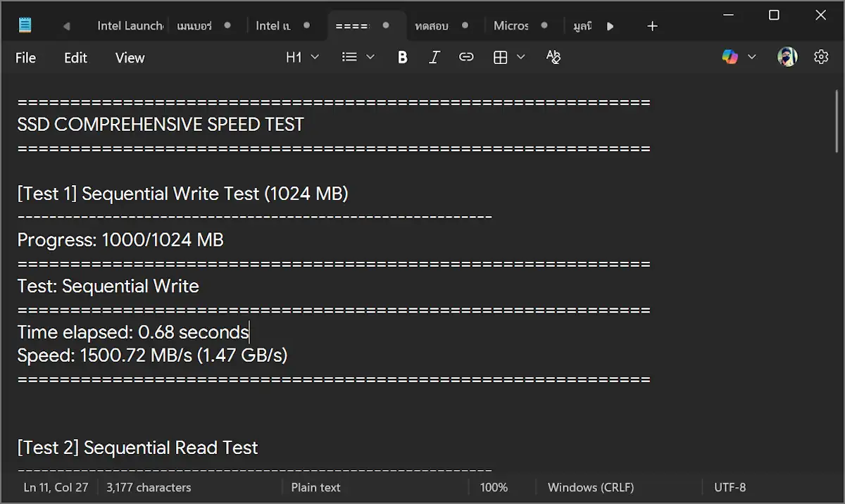This screenshot has width=845, height=504.
Task: Open the View menu
Action: click(x=130, y=58)
